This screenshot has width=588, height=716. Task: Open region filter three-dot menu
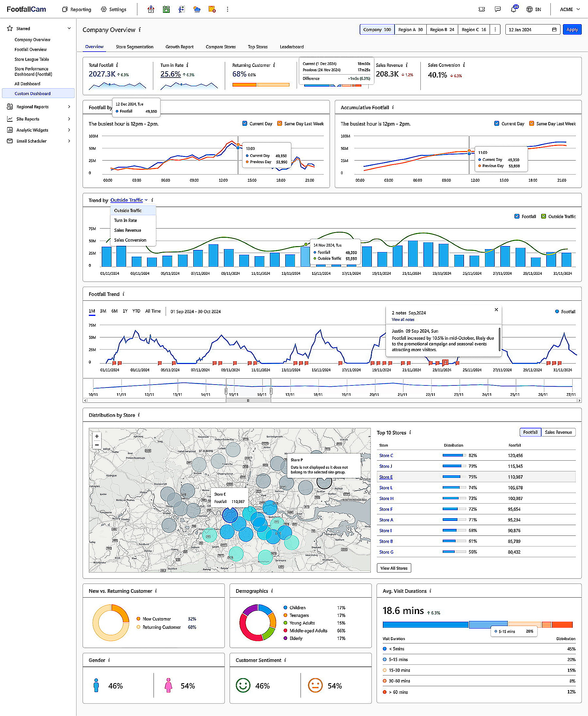point(495,30)
